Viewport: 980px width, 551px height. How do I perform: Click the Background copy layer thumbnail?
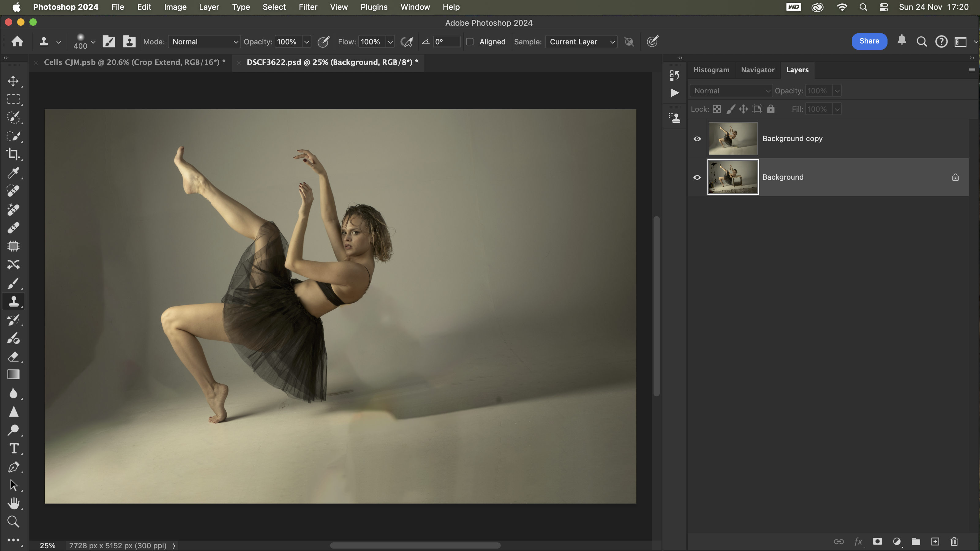(733, 139)
